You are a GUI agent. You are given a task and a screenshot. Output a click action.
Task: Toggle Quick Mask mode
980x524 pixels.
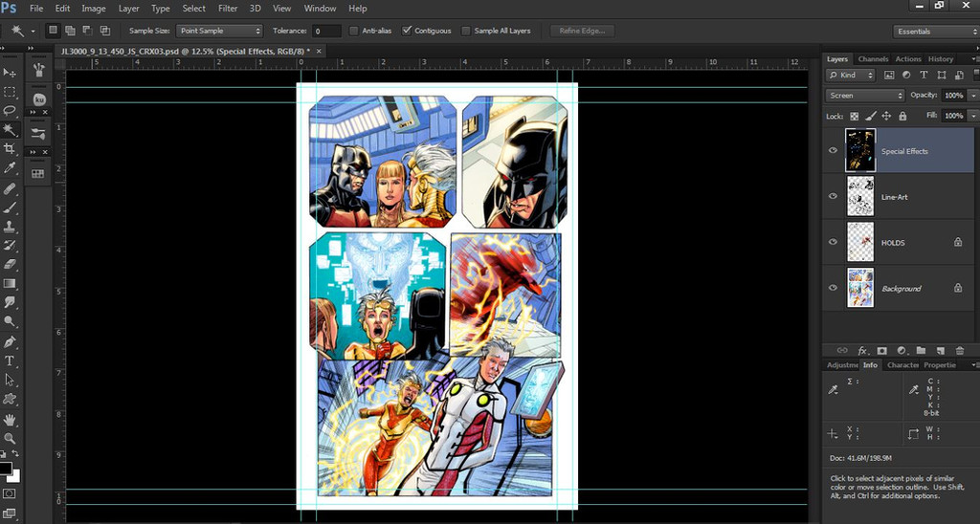coord(10,494)
